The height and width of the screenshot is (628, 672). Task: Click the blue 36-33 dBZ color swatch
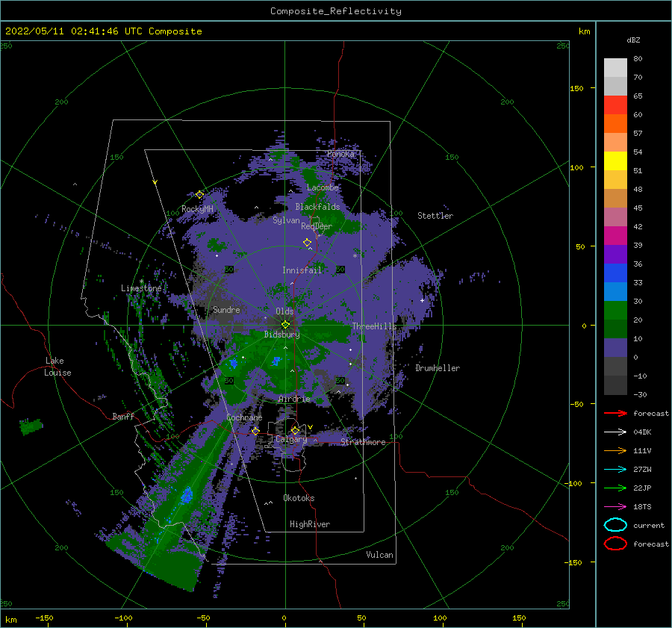click(615, 273)
